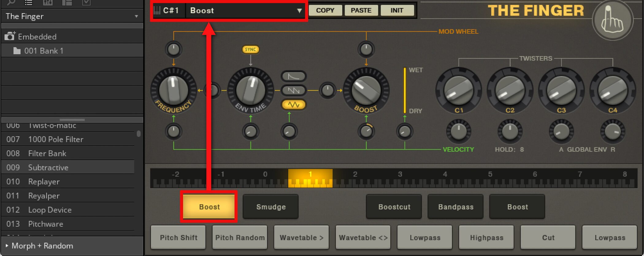
Task: Toggle the Wavetable > pad
Action: click(301, 237)
